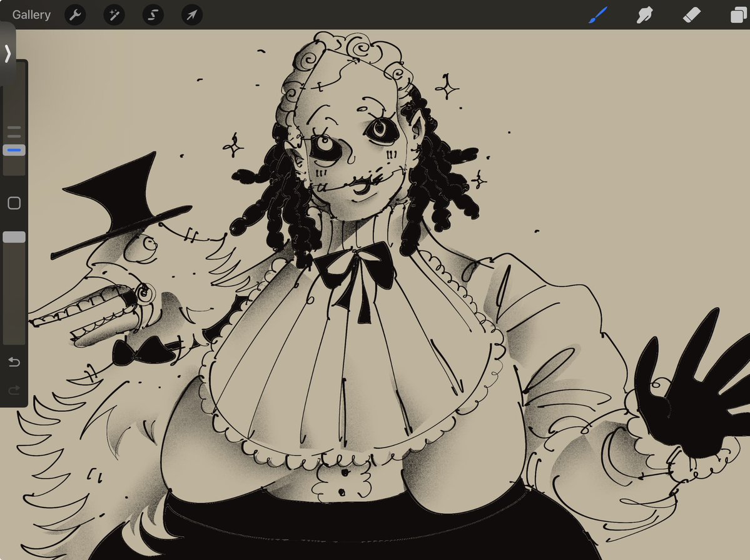Open the Actions wrench menu
This screenshot has height=560, width=750.
click(75, 15)
